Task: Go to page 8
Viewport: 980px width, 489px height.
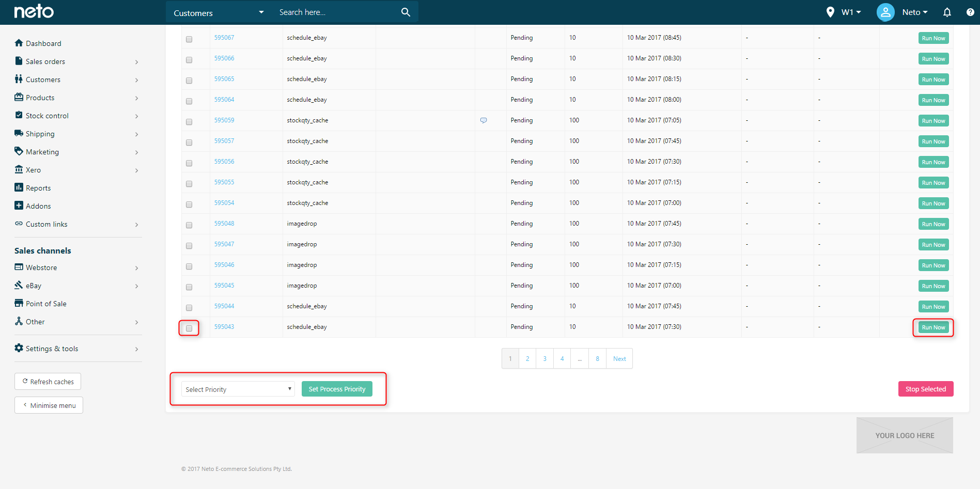Action: (x=597, y=358)
